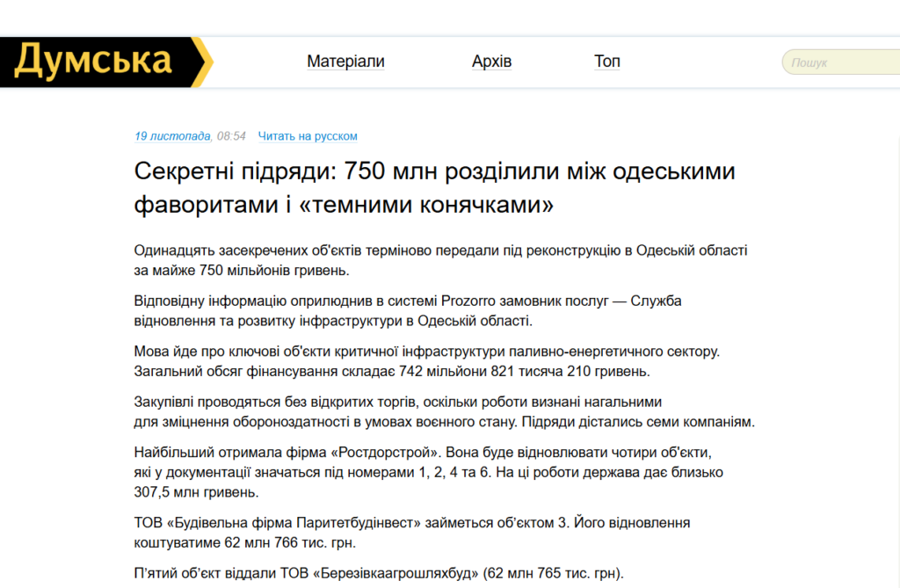Click the Думська site logo

coord(104,62)
